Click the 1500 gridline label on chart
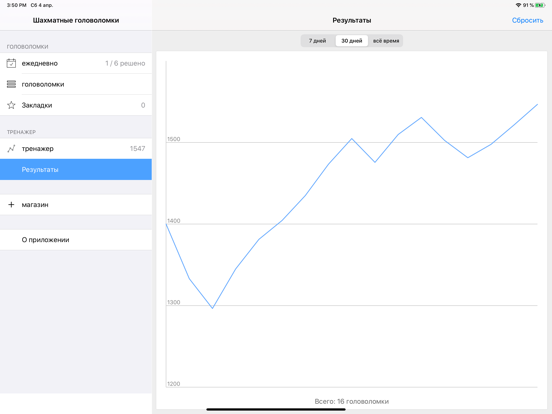Viewport: 552px width, 414px height. point(174,139)
